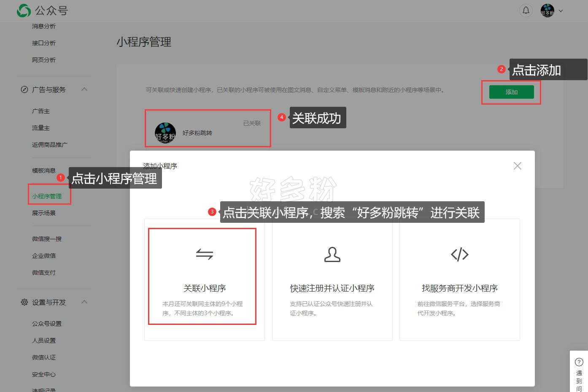Open 返佣商品推广 in sidebar

point(50,145)
